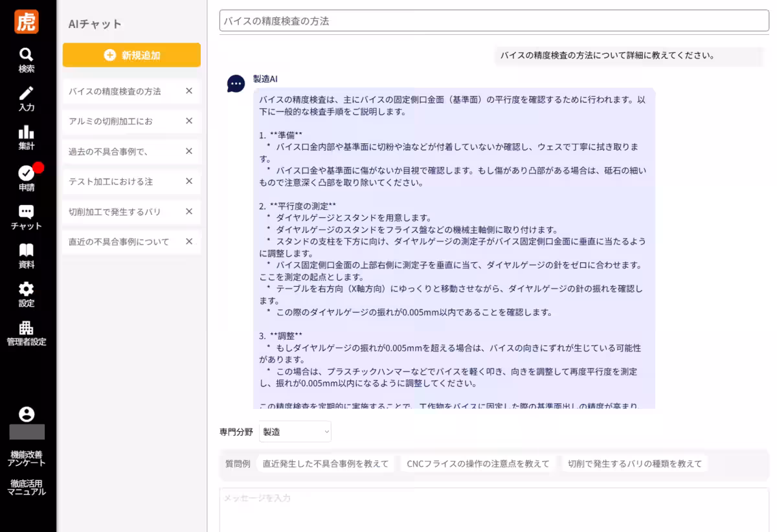Select the 直近発生した不具合事例を教えて question example
Image resolution: width=777 pixels, height=532 pixels.
coord(326,463)
